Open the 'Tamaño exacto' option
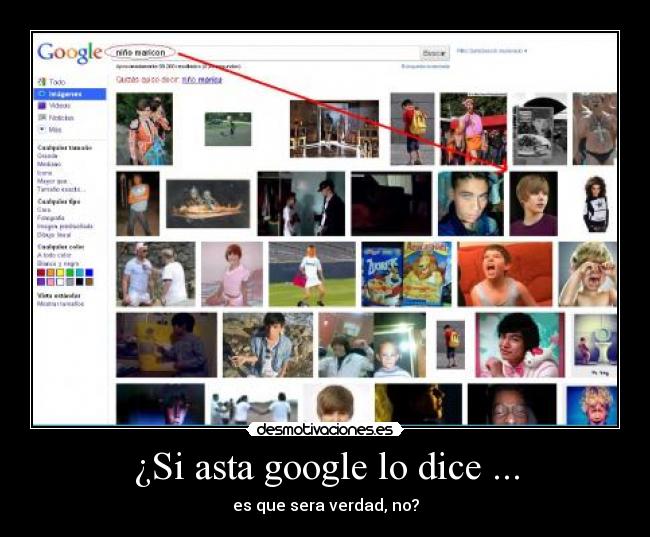Screen dimensions: 650x537 (x=61, y=189)
